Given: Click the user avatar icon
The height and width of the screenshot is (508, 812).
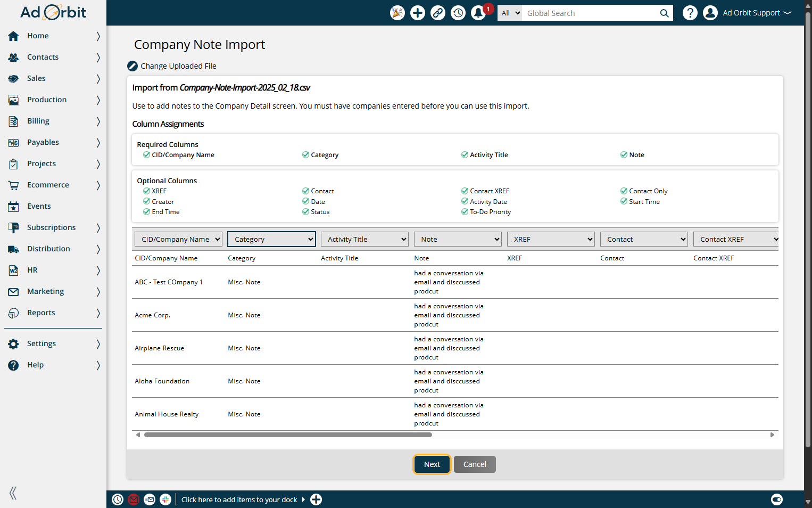Looking at the screenshot, I should (x=710, y=13).
